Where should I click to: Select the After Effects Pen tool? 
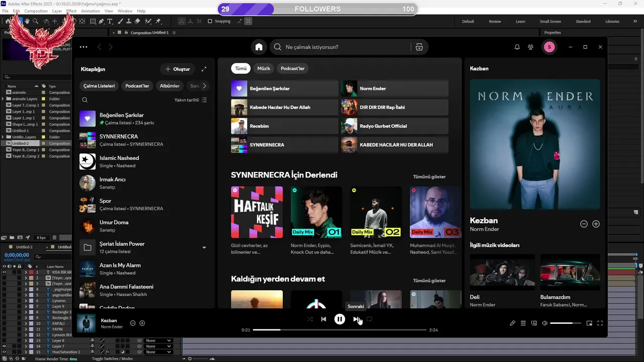101,21
